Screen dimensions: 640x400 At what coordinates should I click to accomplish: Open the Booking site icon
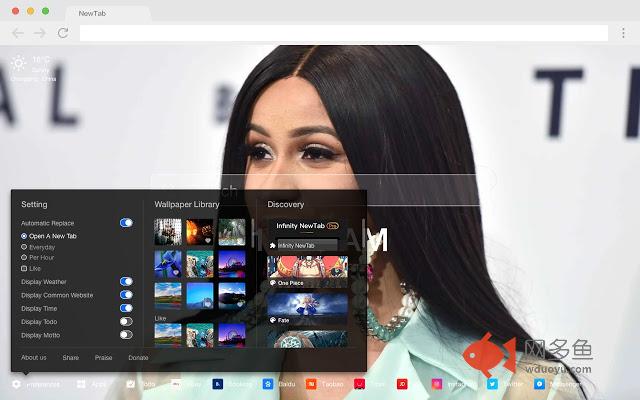pyautogui.click(x=217, y=384)
